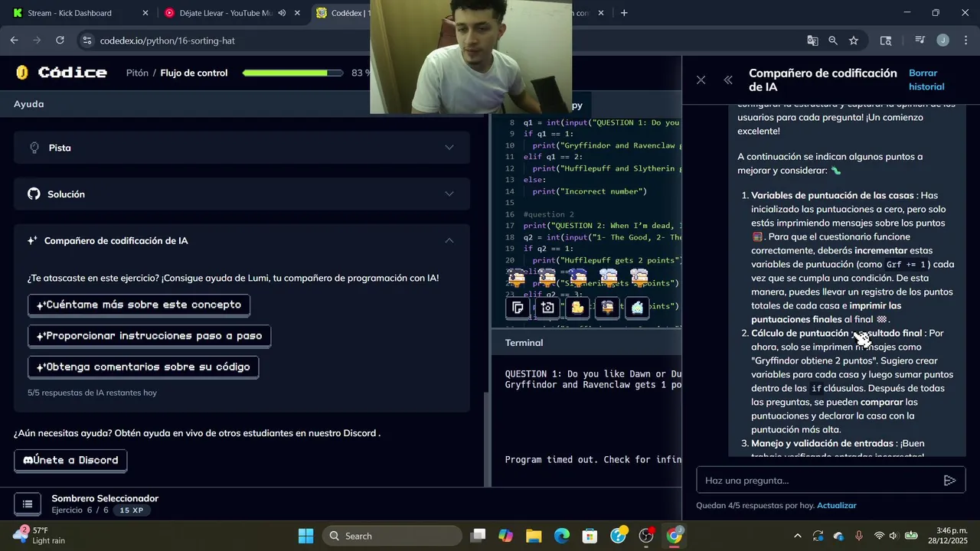Open the exercise list menu icon
This screenshot has height=551, width=980.
click(x=28, y=504)
